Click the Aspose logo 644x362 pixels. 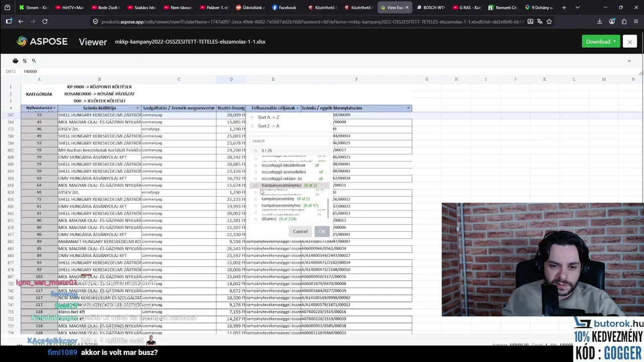pos(42,42)
